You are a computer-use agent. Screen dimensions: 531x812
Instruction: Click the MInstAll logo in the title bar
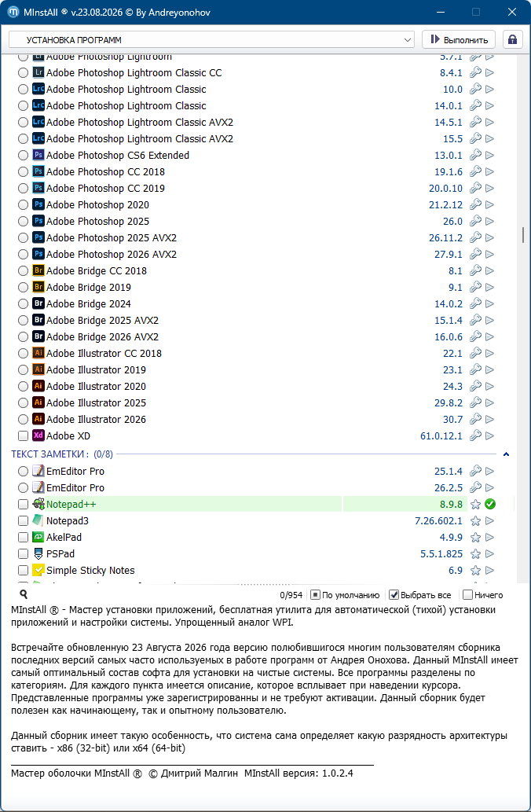coord(13,12)
